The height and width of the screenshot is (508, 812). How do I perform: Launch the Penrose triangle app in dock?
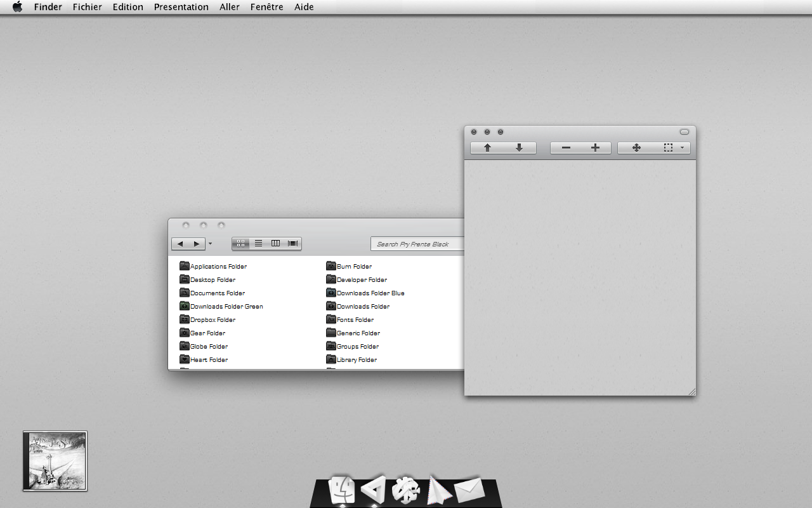(x=374, y=490)
